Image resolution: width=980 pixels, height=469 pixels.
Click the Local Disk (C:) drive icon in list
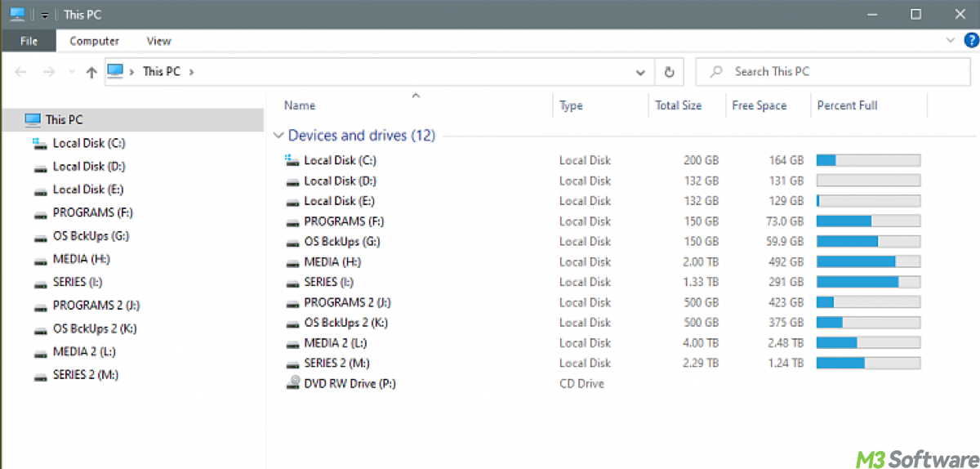(292, 160)
